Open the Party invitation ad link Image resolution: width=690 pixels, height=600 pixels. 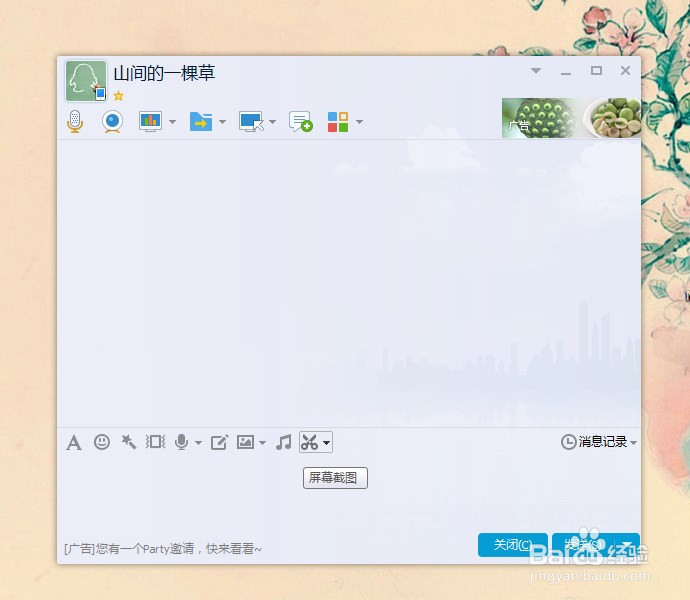tap(163, 548)
